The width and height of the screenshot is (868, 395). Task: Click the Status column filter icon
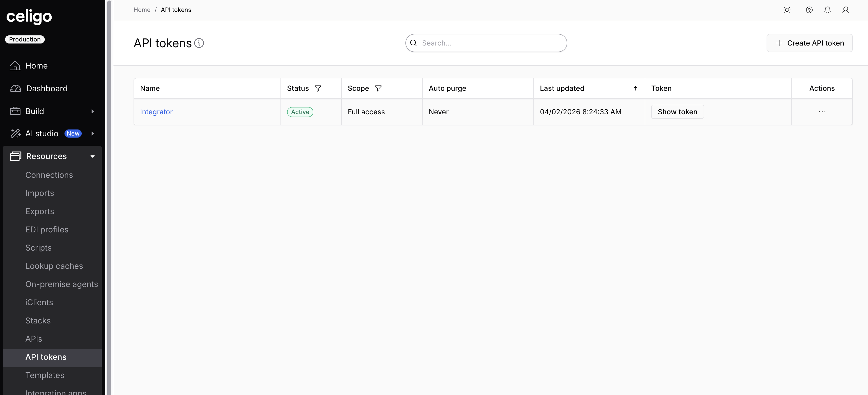tap(318, 88)
